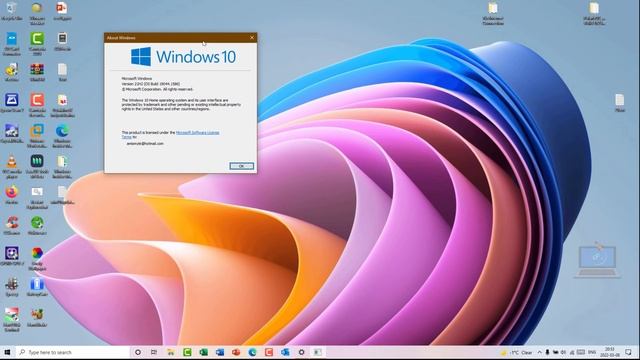Show hidden system tray icons

pyautogui.click(x=539, y=352)
